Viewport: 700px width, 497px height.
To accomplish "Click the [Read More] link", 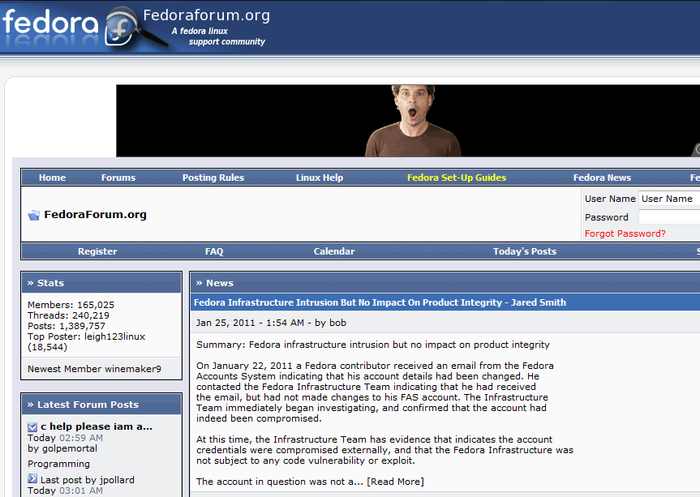I will point(396,482).
